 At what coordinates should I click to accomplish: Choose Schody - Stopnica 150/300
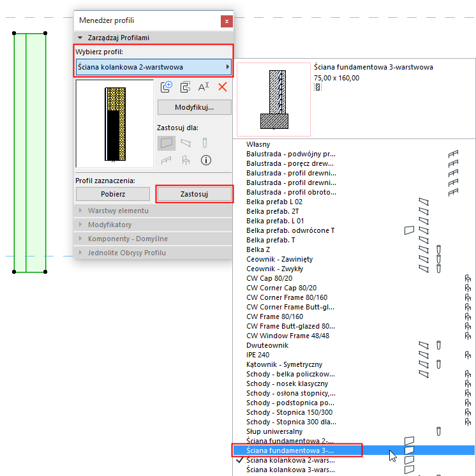click(353, 412)
